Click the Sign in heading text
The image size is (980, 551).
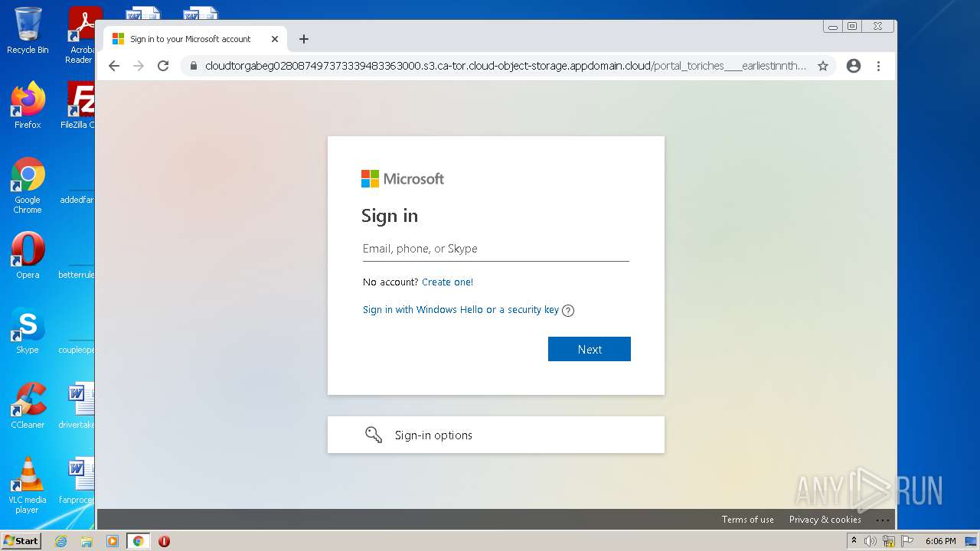(x=390, y=216)
